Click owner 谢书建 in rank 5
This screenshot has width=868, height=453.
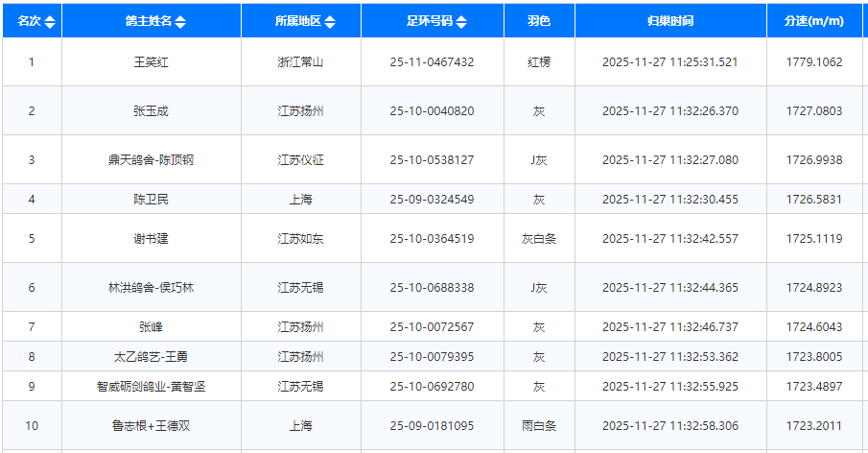pos(151,239)
